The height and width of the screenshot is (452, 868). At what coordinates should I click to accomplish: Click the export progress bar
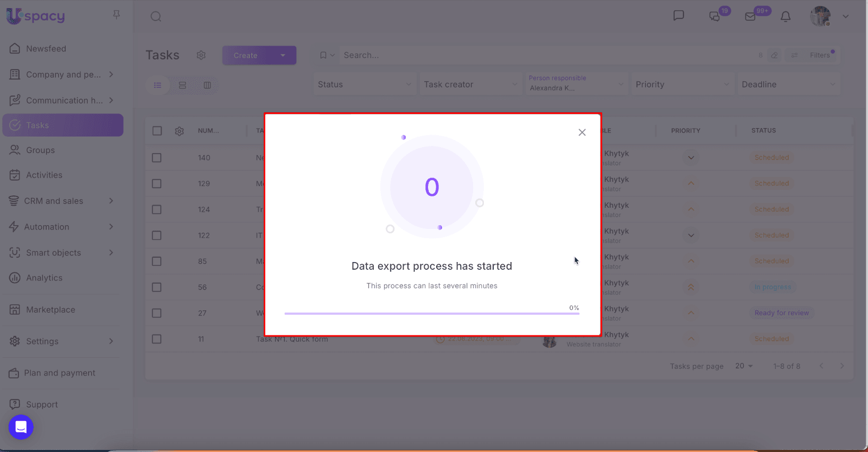(432, 313)
